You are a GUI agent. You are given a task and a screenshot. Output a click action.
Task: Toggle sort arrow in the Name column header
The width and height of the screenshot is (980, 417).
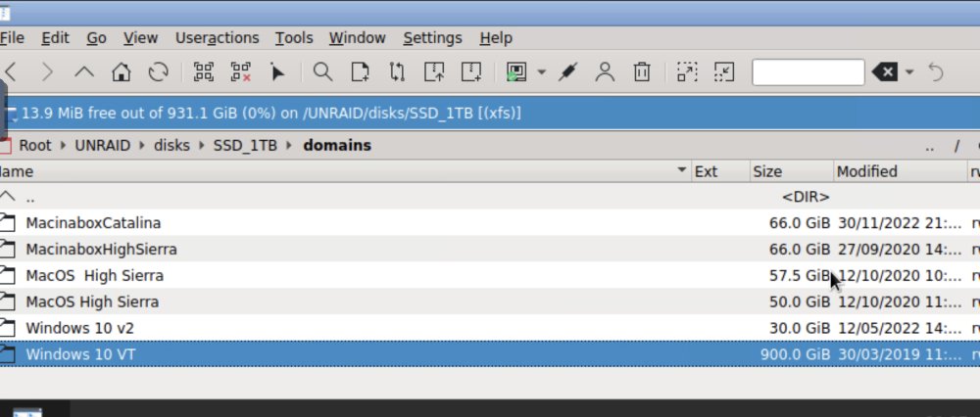point(682,170)
